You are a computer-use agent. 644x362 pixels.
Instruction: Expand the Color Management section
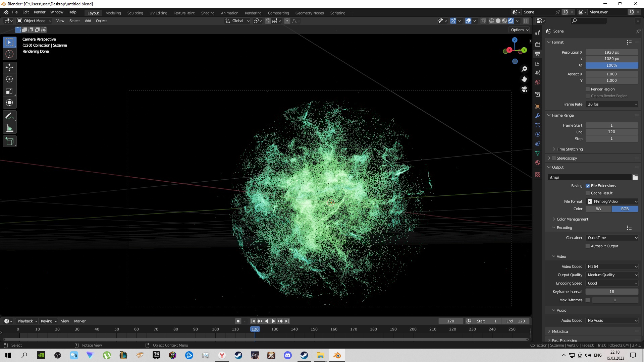coord(572,219)
